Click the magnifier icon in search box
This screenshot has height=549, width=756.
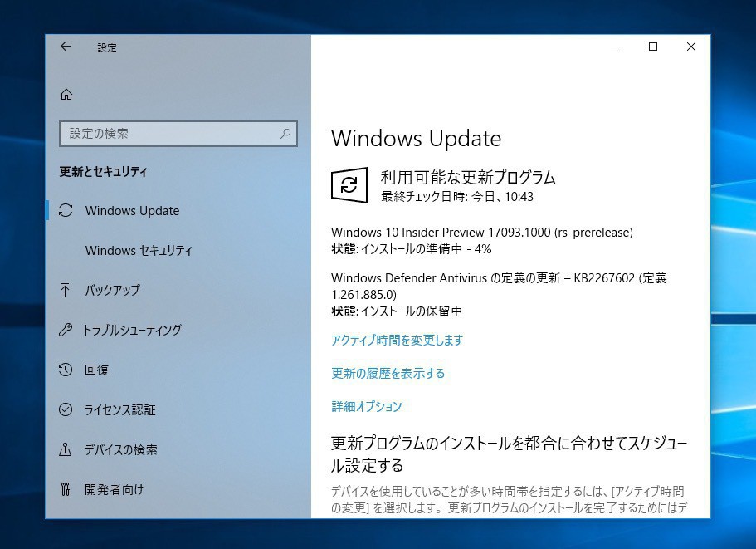(x=285, y=133)
